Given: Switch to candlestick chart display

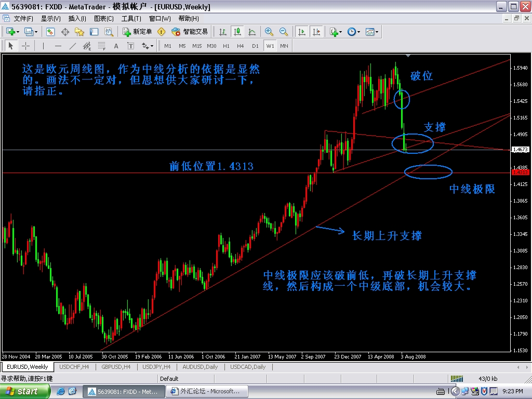Looking at the screenshot, I should 237,32.
